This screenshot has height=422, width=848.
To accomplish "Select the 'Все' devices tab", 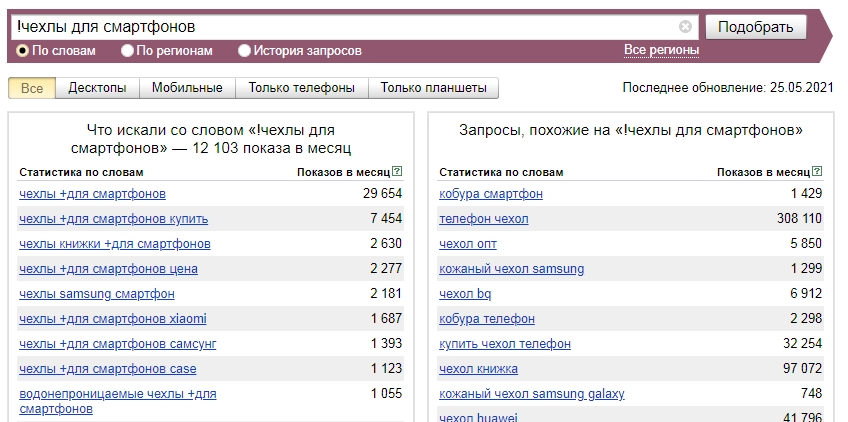I will [32, 88].
